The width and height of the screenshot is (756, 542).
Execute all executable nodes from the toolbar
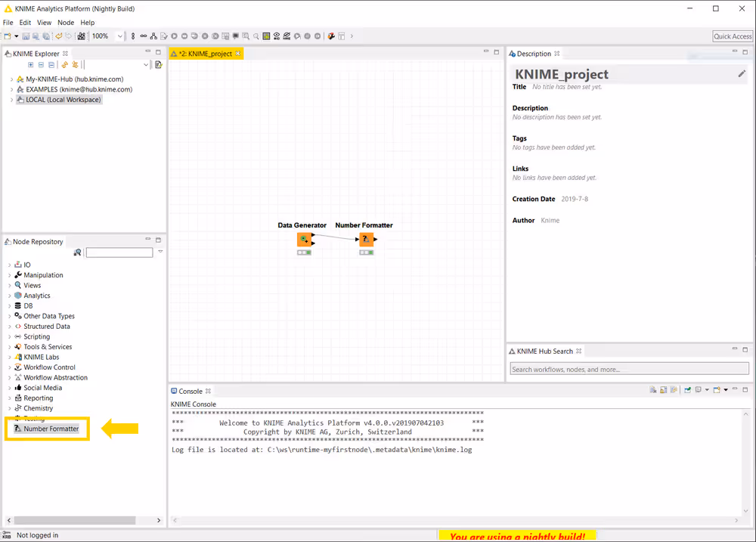tap(184, 36)
